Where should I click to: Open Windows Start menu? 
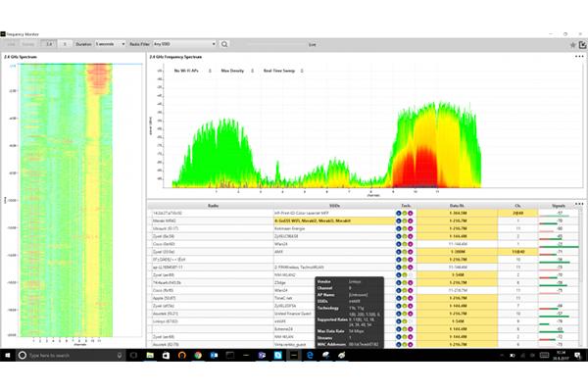point(8,355)
